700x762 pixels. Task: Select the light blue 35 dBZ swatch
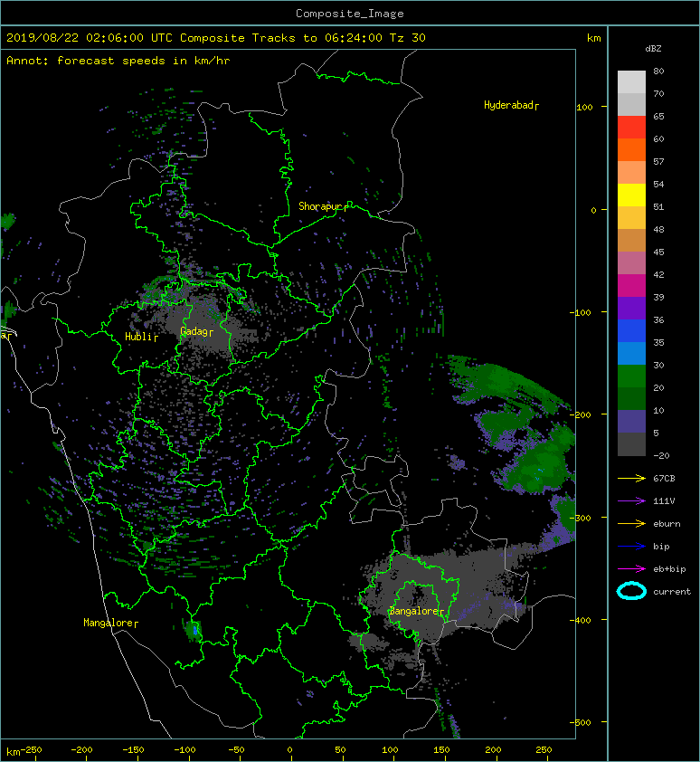tap(631, 353)
